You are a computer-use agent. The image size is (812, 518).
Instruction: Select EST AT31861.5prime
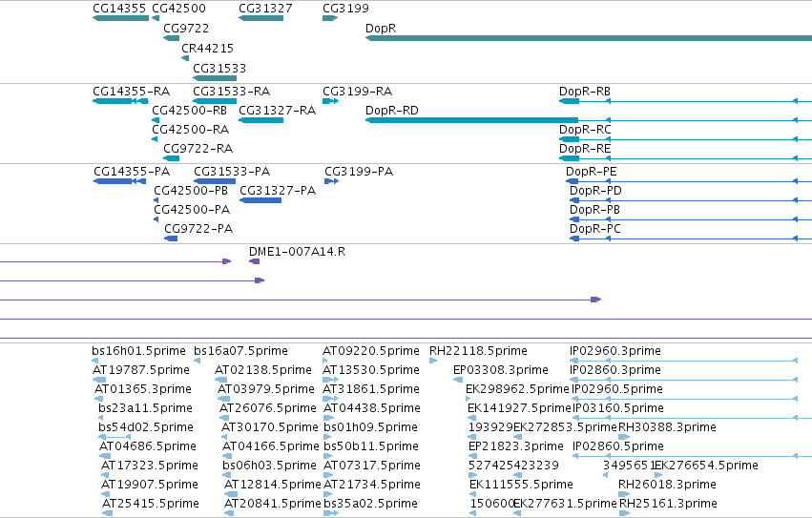click(371, 389)
